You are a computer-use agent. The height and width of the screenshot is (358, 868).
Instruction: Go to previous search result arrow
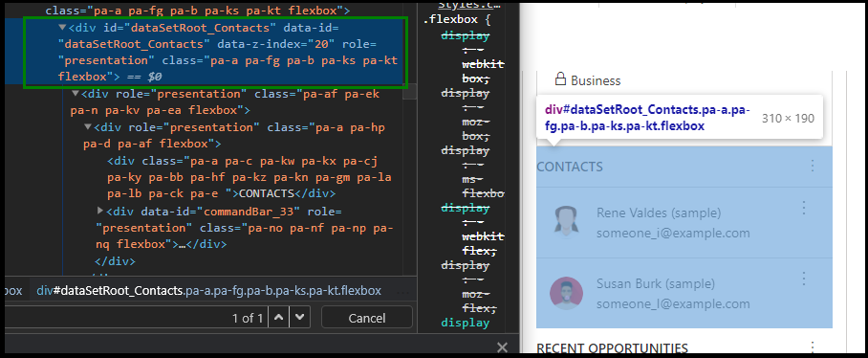tap(279, 318)
